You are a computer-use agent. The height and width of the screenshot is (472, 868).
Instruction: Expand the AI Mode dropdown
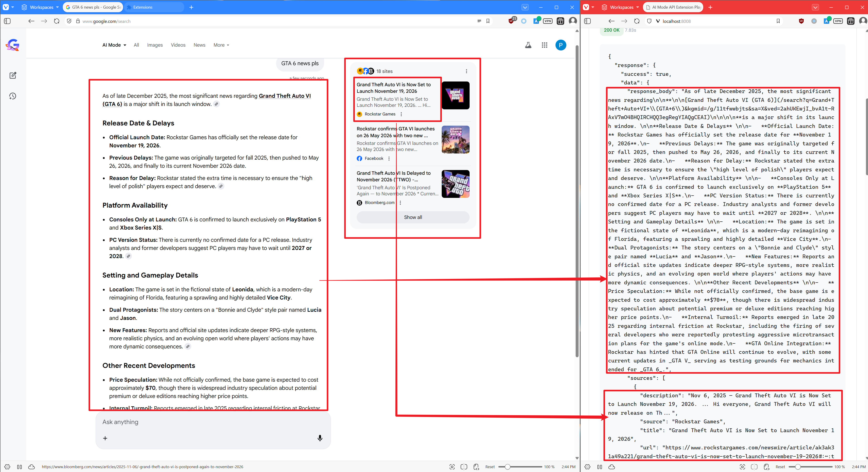114,45
